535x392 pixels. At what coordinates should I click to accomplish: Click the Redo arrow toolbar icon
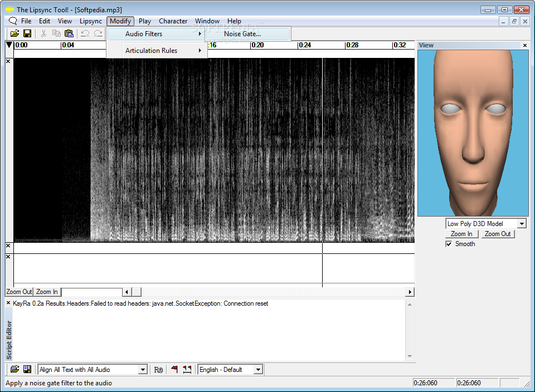pyautogui.click(x=98, y=33)
